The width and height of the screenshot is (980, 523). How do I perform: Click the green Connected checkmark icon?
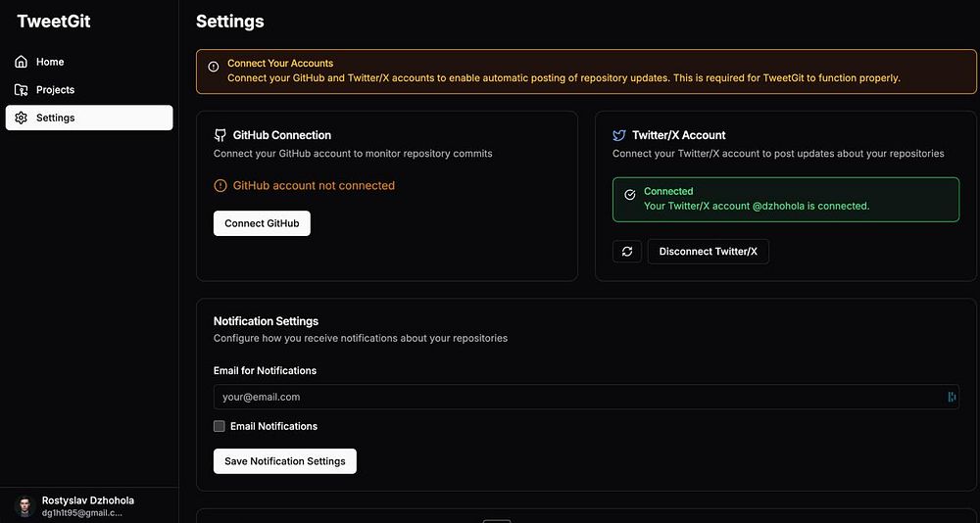point(630,195)
